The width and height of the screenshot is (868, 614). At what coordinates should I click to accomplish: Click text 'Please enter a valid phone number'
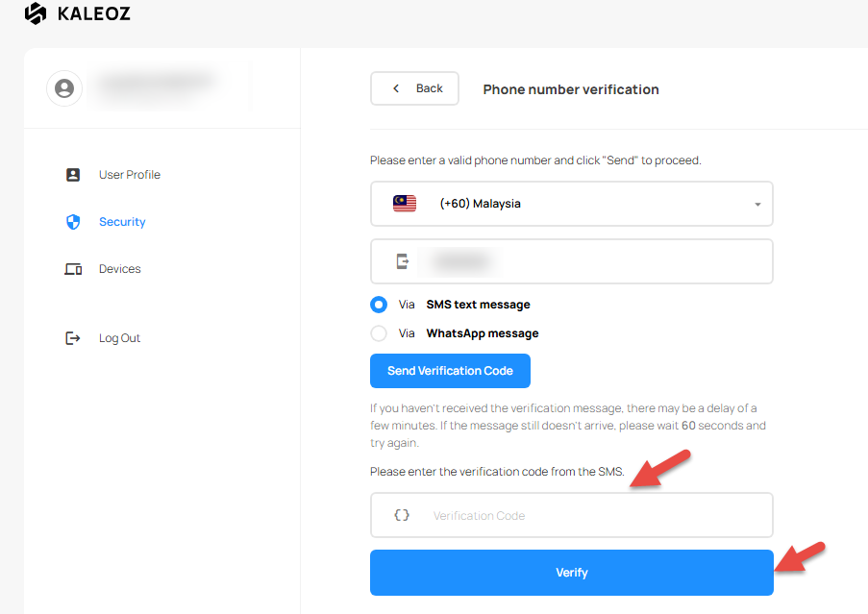tap(460, 160)
